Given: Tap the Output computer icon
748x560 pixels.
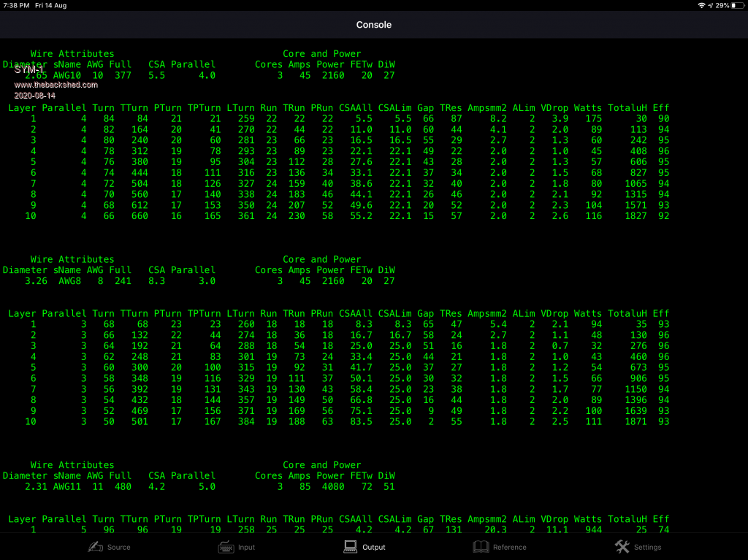Looking at the screenshot, I should click(351, 547).
